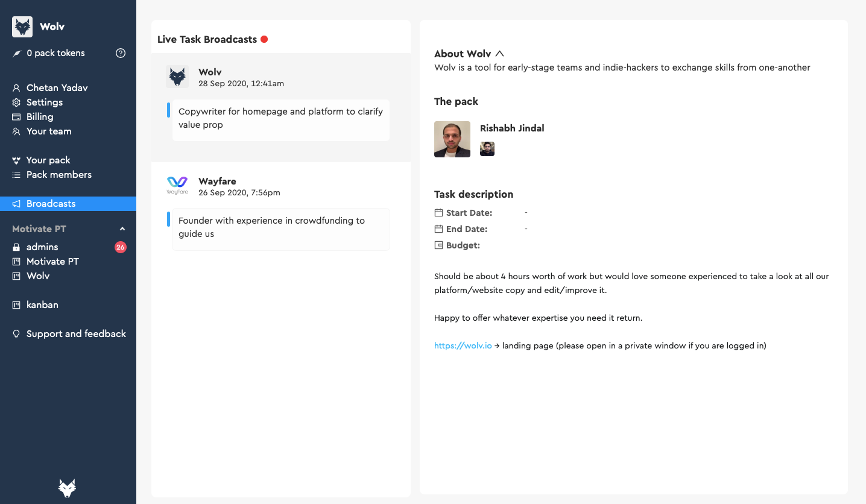Image resolution: width=866 pixels, height=504 pixels.
Task: Open the https://wolv.io link
Action: click(463, 346)
